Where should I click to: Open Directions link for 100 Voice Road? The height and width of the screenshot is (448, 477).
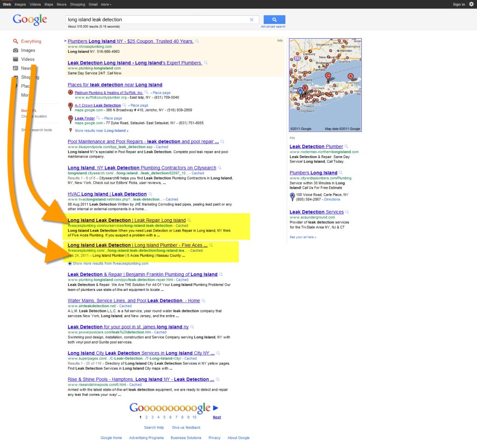coord(332,200)
